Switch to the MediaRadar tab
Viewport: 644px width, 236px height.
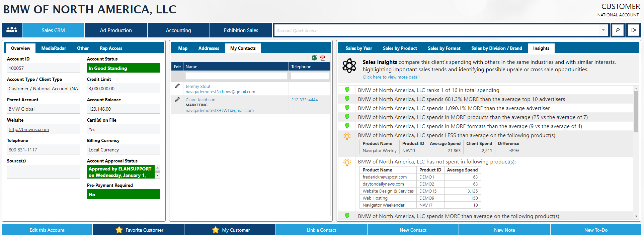54,48
